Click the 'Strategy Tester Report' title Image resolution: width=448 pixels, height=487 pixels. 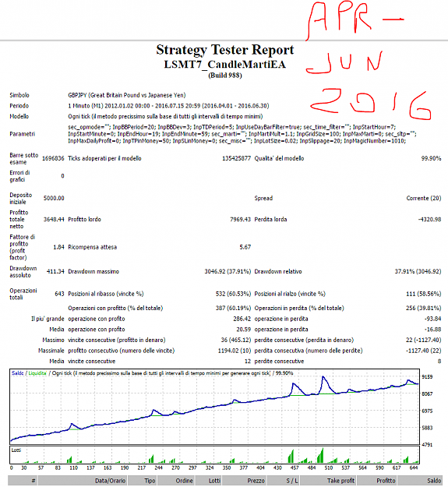coord(224,50)
